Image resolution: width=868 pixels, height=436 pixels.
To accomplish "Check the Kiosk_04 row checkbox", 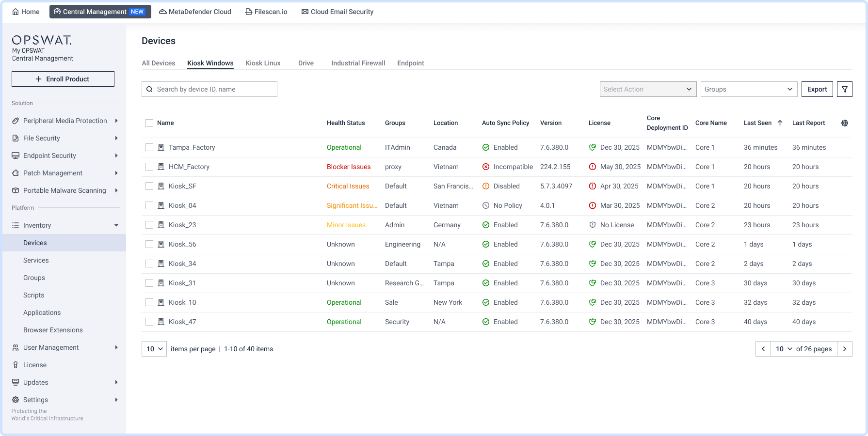I will [149, 205].
